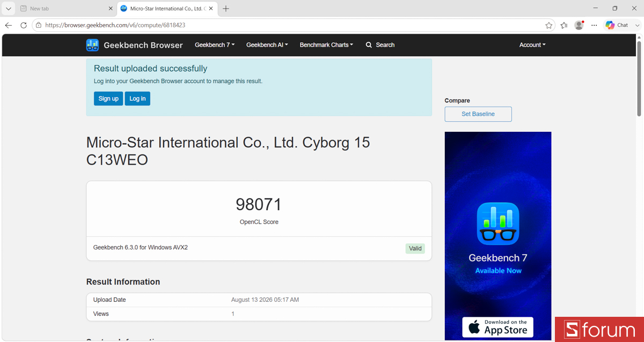Click the site lock icon in address bar
Viewport: 644px width, 342px height.
pyautogui.click(x=39, y=25)
